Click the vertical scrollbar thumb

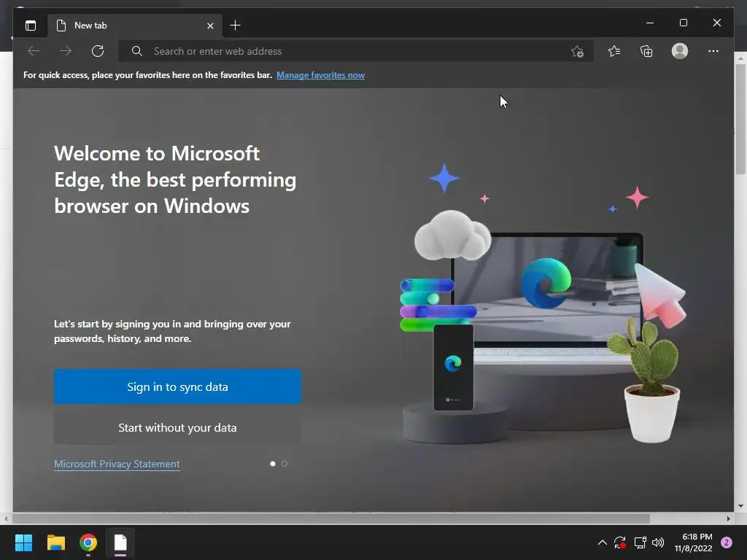coord(740,119)
